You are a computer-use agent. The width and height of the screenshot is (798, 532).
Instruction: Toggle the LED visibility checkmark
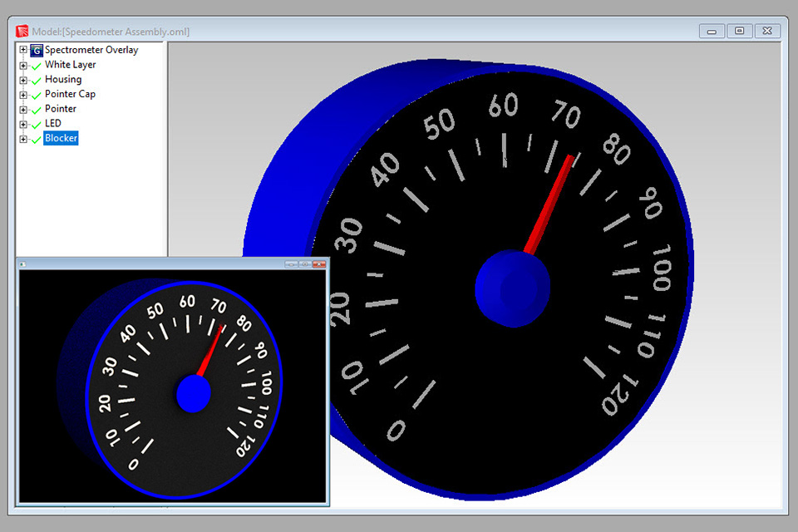click(35, 123)
